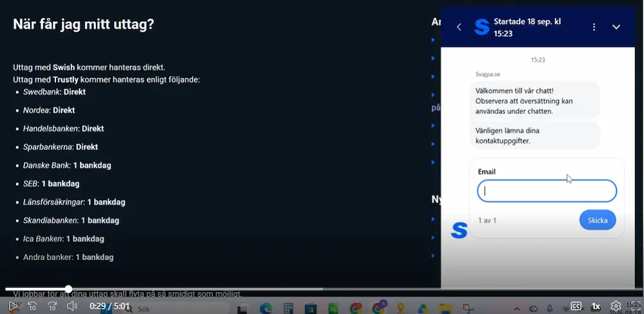Play the video
The image size is (644, 314).
tap(13, 306)
